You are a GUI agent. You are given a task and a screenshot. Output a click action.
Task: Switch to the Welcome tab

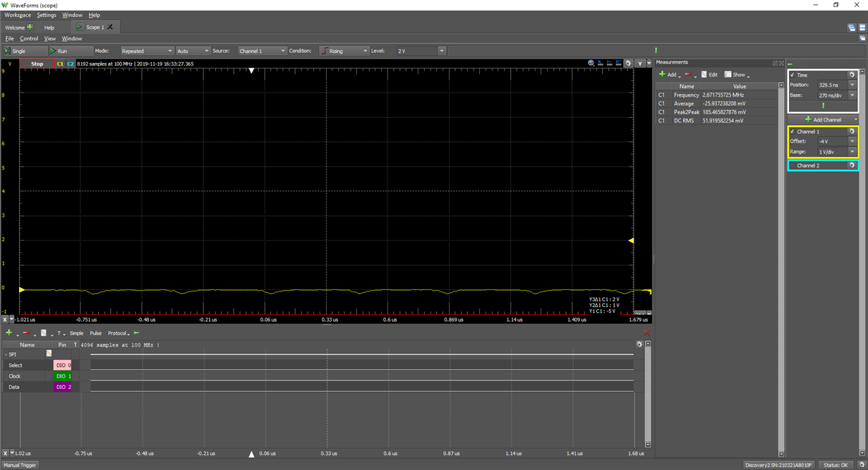19,28
